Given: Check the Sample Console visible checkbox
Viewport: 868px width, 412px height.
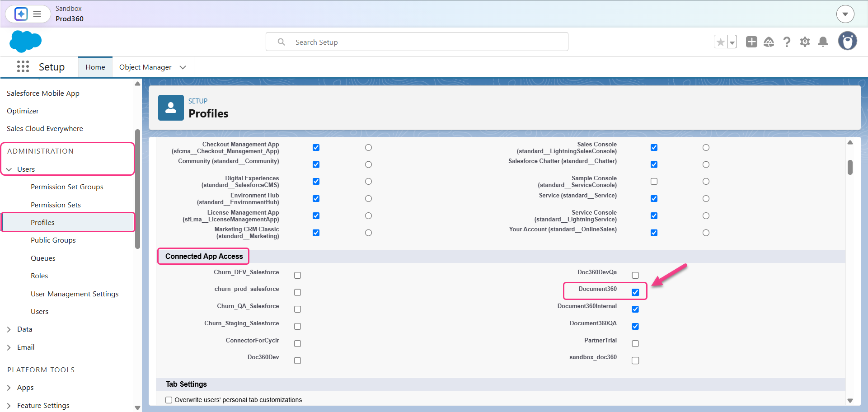Looking at the screenshot, I should click(x=654, y=182).
